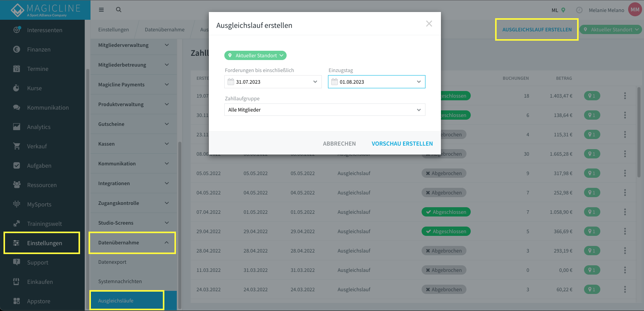The width and height of the screenshot is (644, 311).
Task: Open the hamburger menu icon
Action: pos(101,10)
